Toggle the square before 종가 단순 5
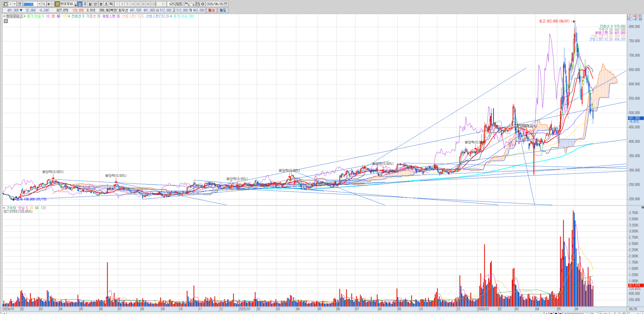The width and height of the screenshot is (644, 314). point(25,16)
